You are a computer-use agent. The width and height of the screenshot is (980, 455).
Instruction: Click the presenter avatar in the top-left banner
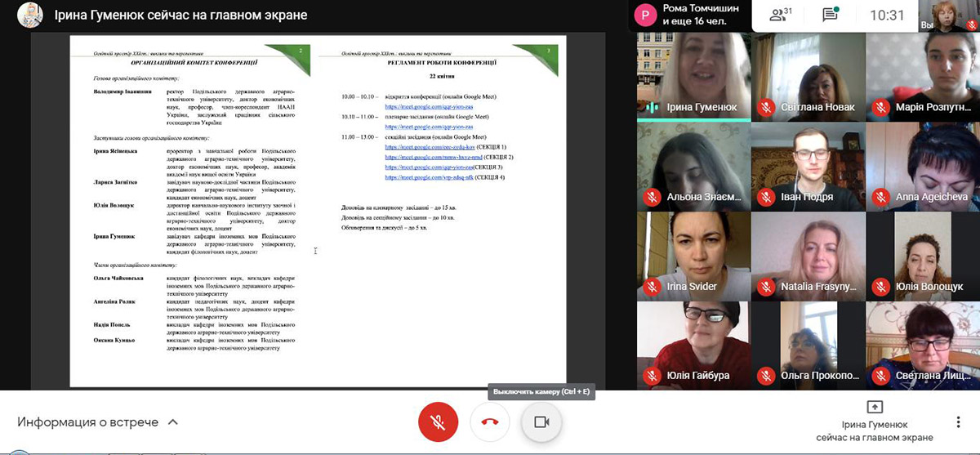[x=27, y=15]
